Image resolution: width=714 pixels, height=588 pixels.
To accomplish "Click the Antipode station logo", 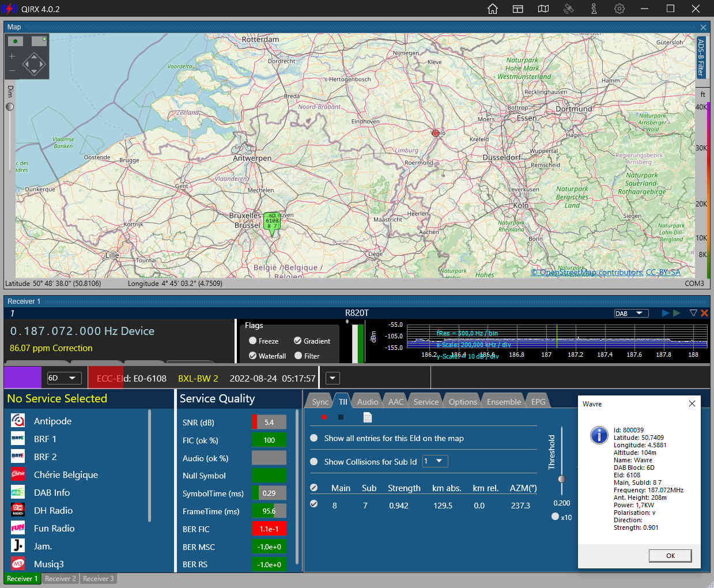I will (x=18, y=421).
